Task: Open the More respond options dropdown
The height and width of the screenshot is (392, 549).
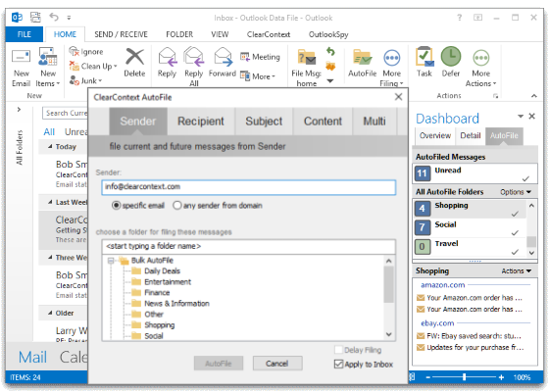Action: click(258, 76)
